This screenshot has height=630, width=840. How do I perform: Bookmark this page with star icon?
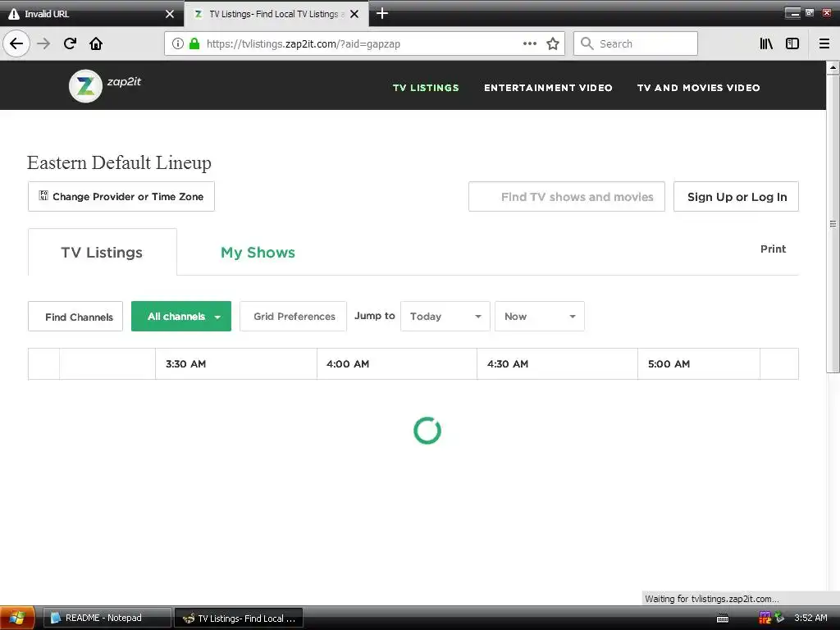(553, 44)
